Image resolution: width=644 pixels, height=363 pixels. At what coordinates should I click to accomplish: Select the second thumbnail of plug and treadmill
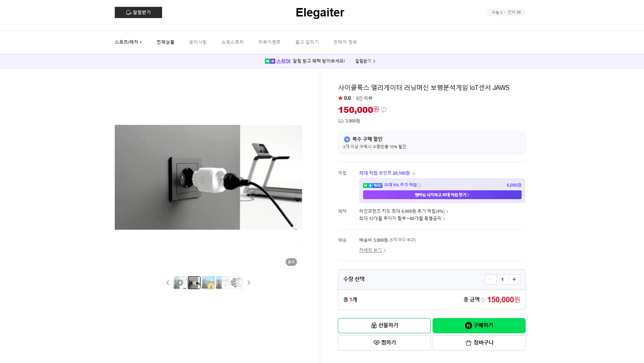click(194, 283)
